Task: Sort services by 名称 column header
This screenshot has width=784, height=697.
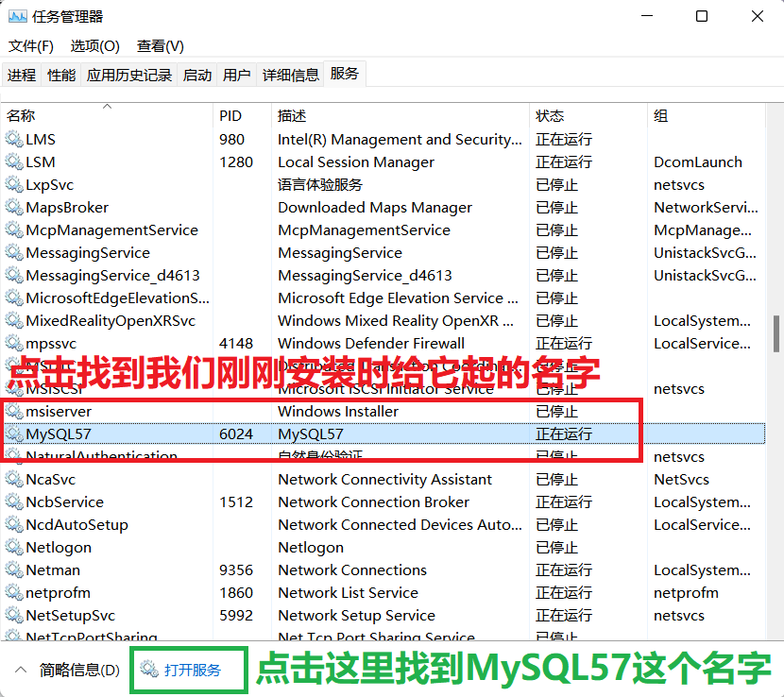Action: point(107,115)
